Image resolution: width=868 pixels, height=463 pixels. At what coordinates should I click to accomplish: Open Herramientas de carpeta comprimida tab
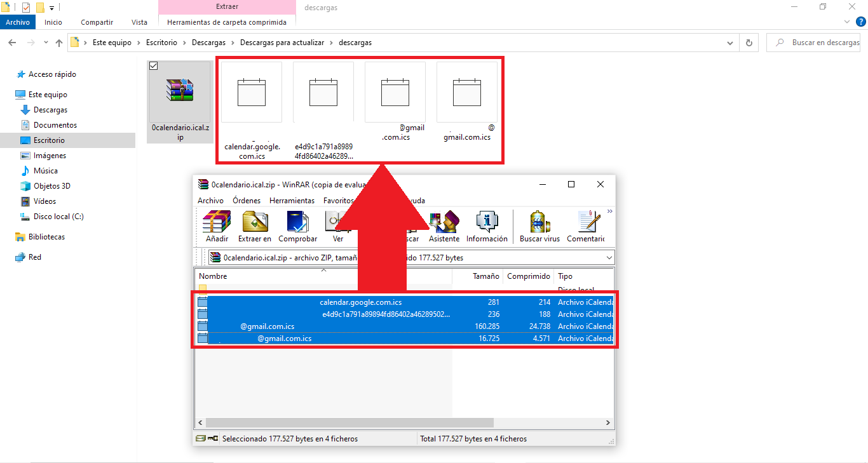[x=227, y=22]
